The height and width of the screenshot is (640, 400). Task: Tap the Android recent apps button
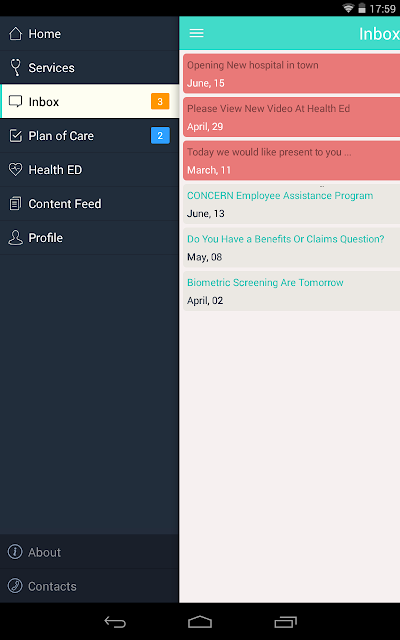point(285,622)
